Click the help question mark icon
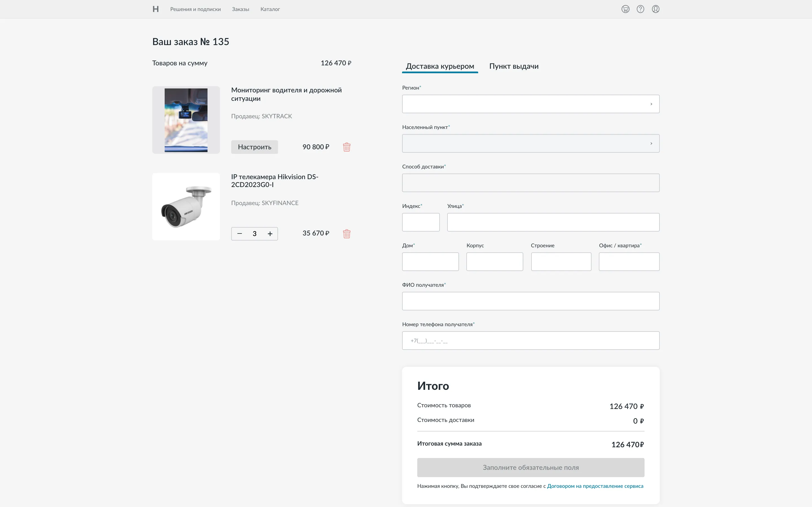The image size is (812, 507). (x=640, y=9)
